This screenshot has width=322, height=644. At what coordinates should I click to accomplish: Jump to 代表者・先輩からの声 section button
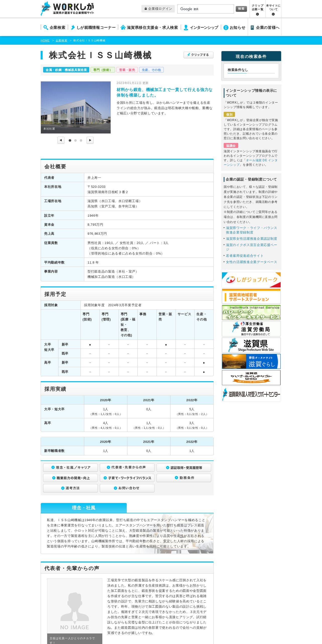127,467
